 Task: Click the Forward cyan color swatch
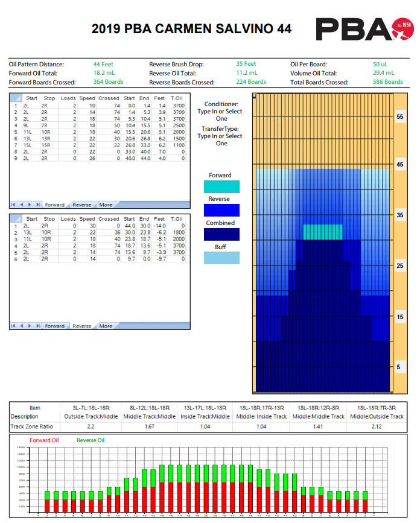coord(221,186)
